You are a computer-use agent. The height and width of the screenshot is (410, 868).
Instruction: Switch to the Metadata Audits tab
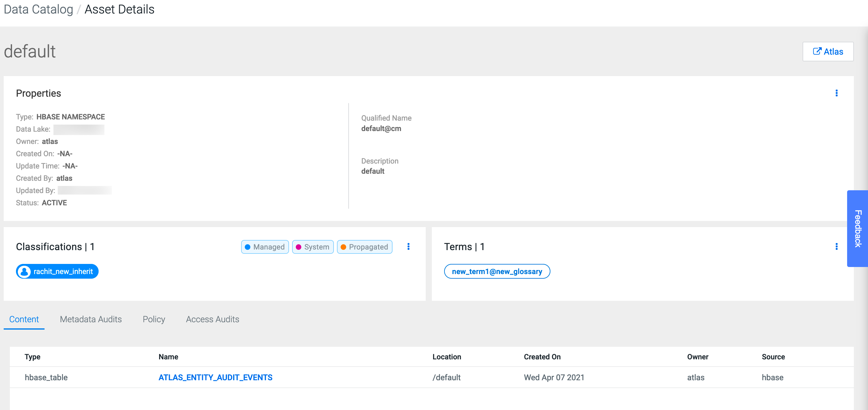pos(91,319)
